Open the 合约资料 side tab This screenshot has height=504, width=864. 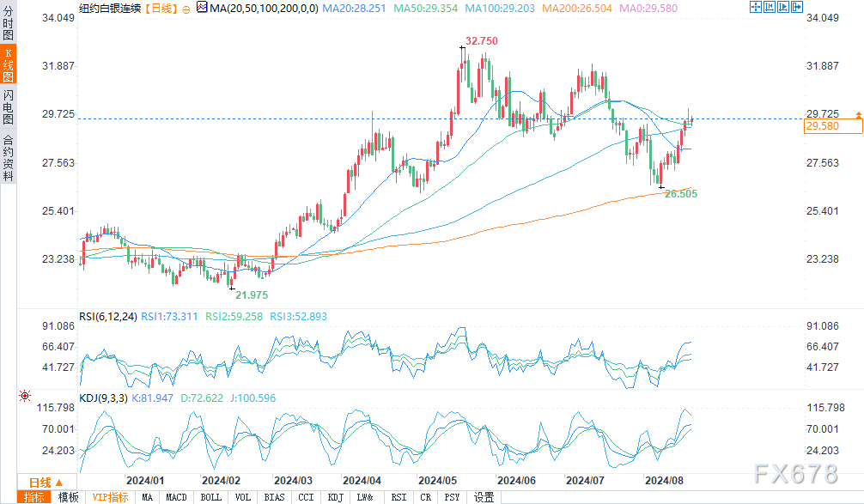[x=9, y=157]
